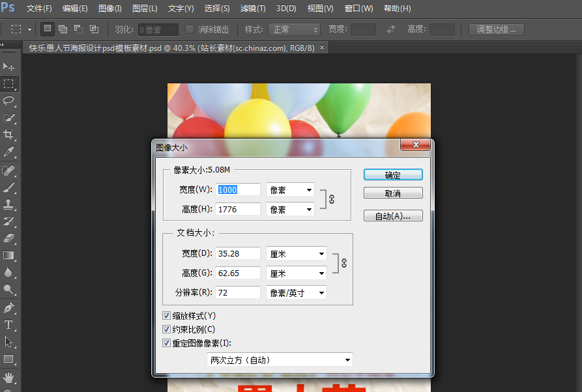Select the Lasso tool
Image resolution: width=582 pixels, height=392 pixels.
click(x=8, y=101)
